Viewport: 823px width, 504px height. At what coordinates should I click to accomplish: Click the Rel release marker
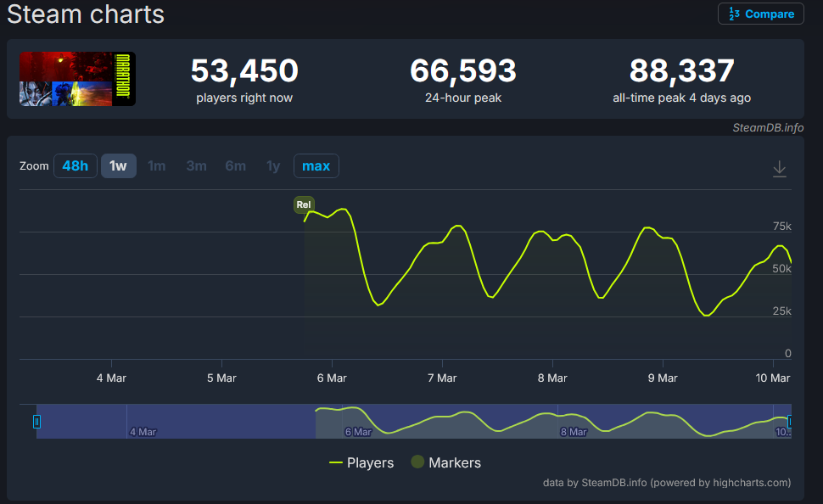304,204
